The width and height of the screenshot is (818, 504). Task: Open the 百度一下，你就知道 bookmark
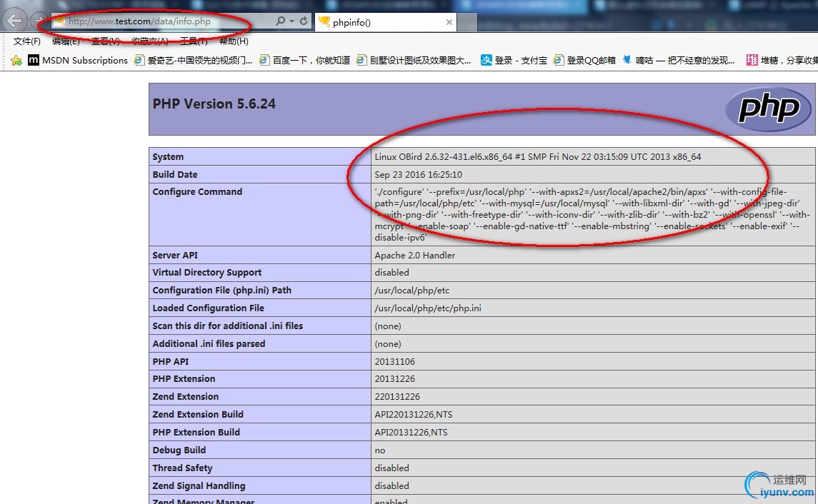click(311, 61)
